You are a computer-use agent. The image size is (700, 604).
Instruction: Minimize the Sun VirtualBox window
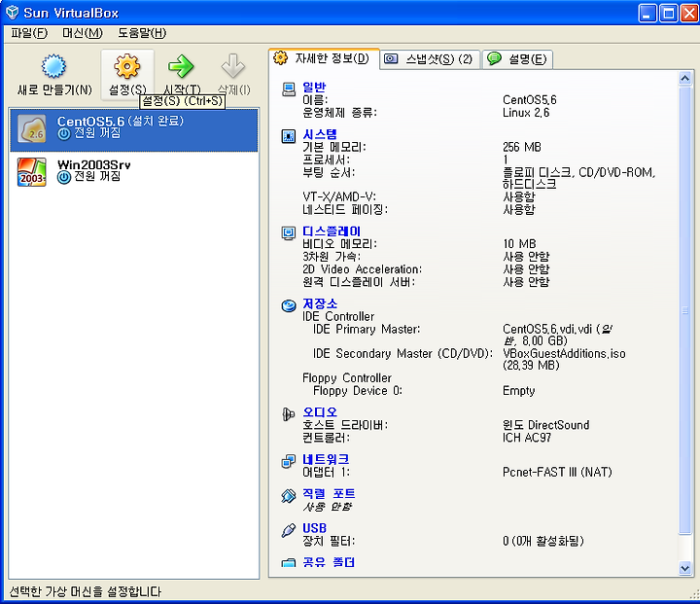click(x=647, y=13)
